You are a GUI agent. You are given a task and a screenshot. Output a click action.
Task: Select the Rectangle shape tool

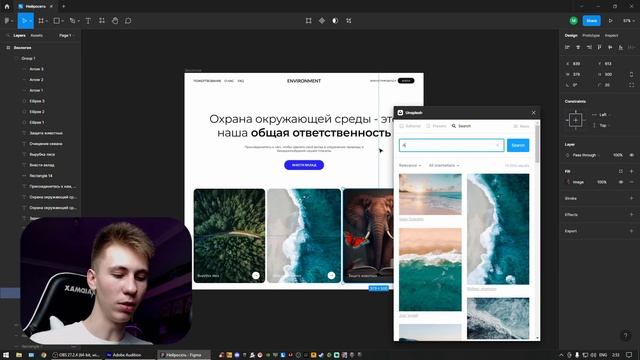click(57, 21)
